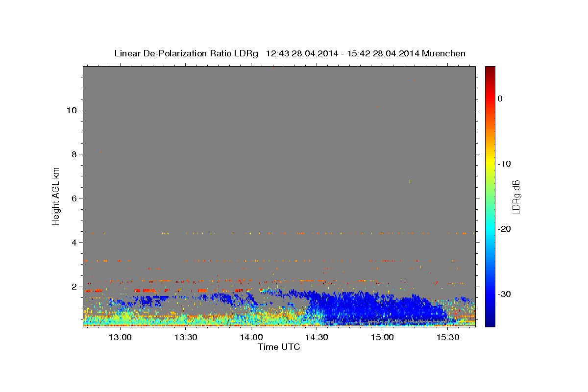Click the isolated yellow pixel near 7 km height
The width and height of the screenshot is (588, 392).
tap(410, 181)
